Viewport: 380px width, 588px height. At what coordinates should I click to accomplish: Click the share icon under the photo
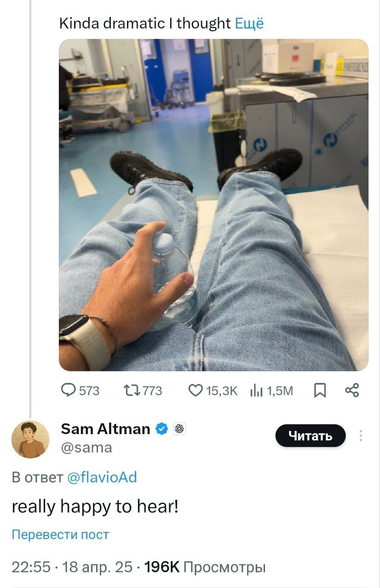point(352,390)
